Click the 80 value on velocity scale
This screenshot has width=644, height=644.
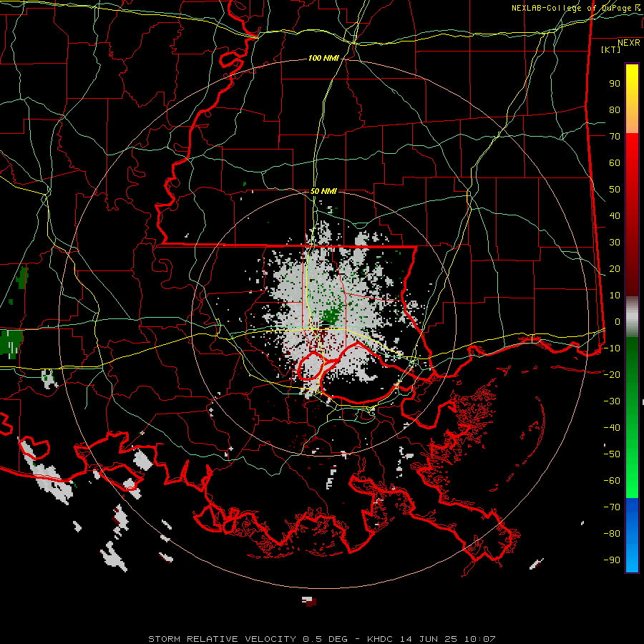(x=615, y=110)
